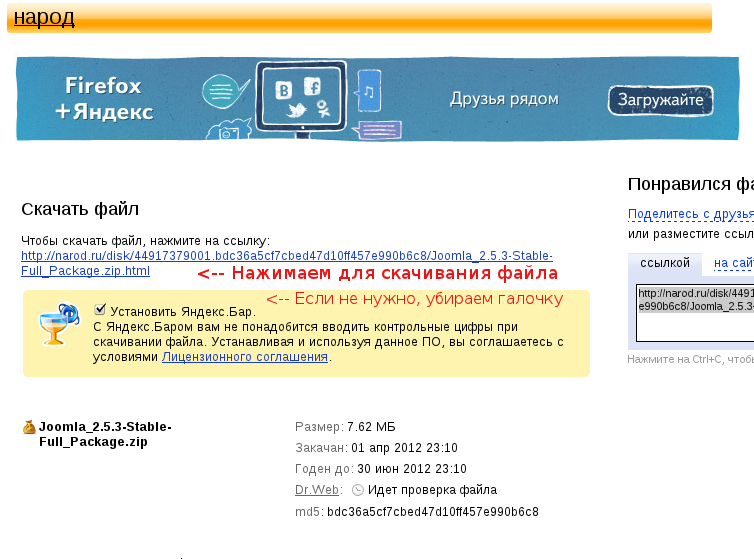Click the file check clock icon
Viewport: 754px width, 559px height.
[x=358, y=490]
